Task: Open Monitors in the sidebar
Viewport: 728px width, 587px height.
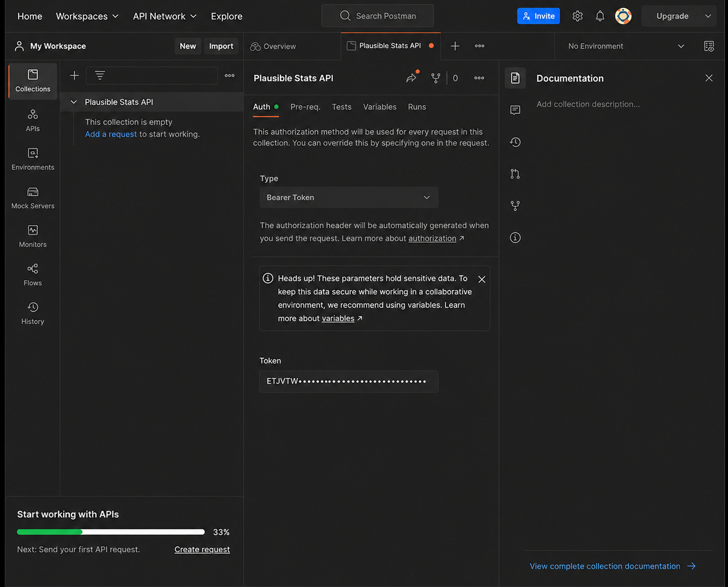Action: pos(33,236)
